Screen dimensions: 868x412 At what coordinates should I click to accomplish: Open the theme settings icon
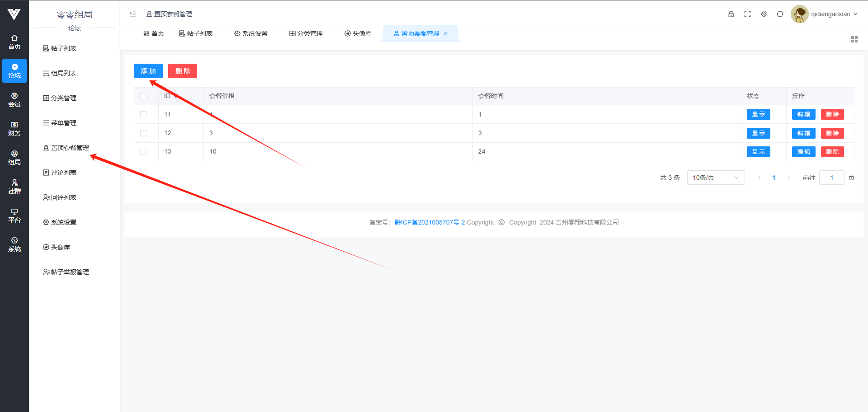[764, 14]
